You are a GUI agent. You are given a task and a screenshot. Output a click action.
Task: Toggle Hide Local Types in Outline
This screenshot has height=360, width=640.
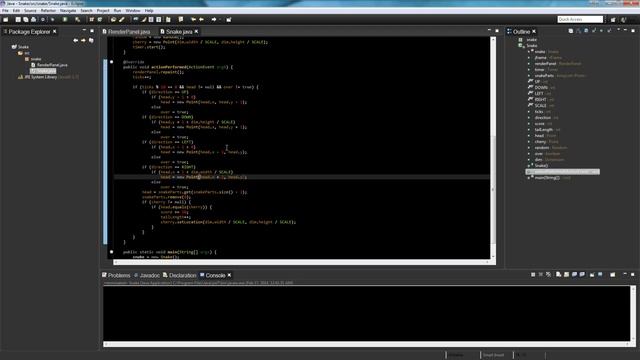click(x=609, y=31)
